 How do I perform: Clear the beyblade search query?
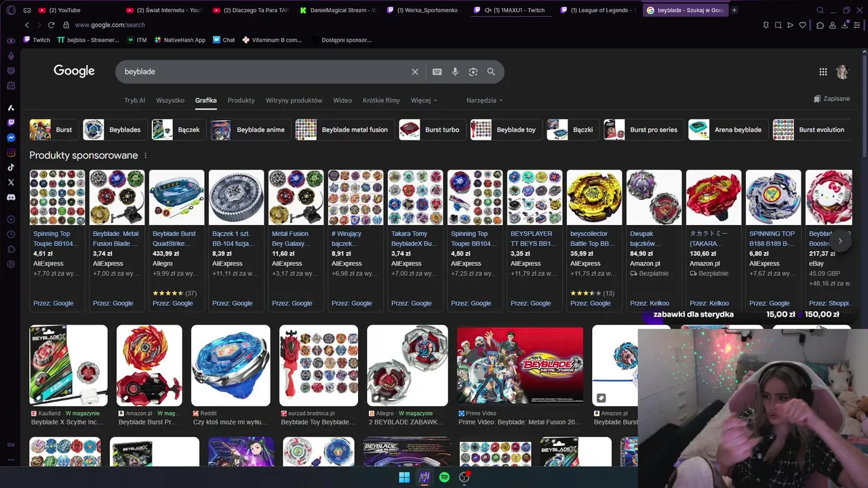pyautogui.click(x=415, y=72)
